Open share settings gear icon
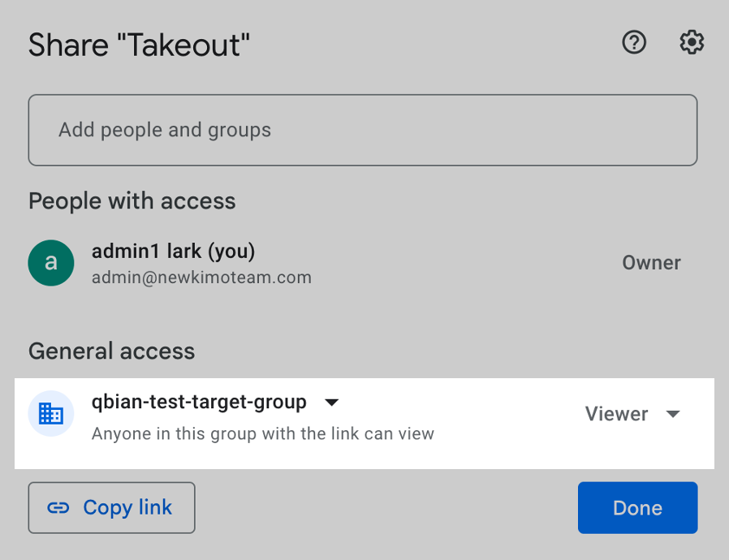The width and height of the screenshot is (729, 560). [x=691, y=42]
